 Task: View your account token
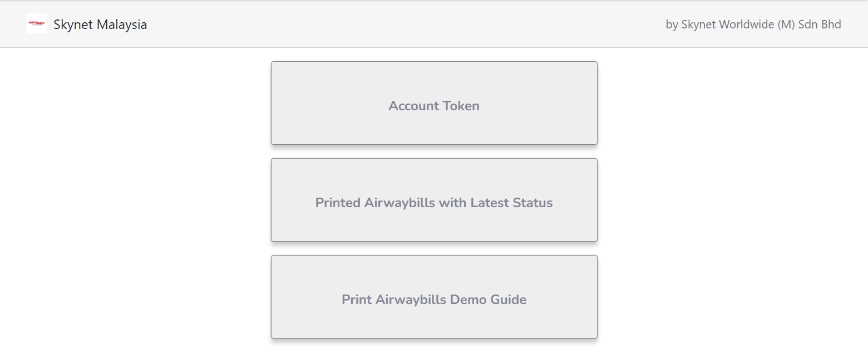[x=434, y=103]
